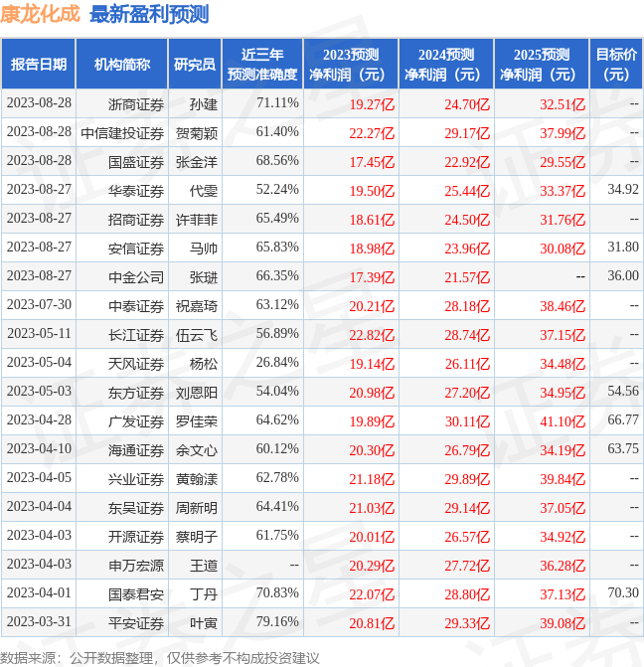Click accuracy value 65.83% in 安信证券 row
Screen dimensions: 644x667
[x=277, y=247]
